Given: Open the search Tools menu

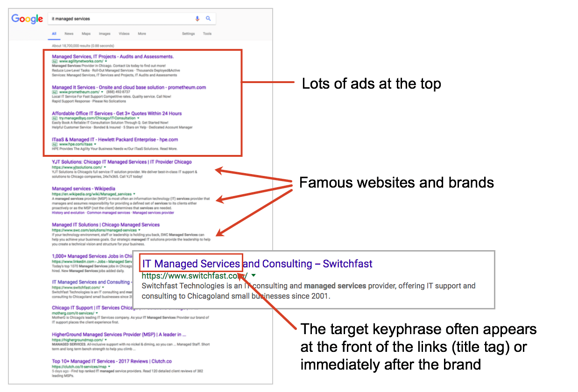Looking at the screenshot, I should point(207,34).
